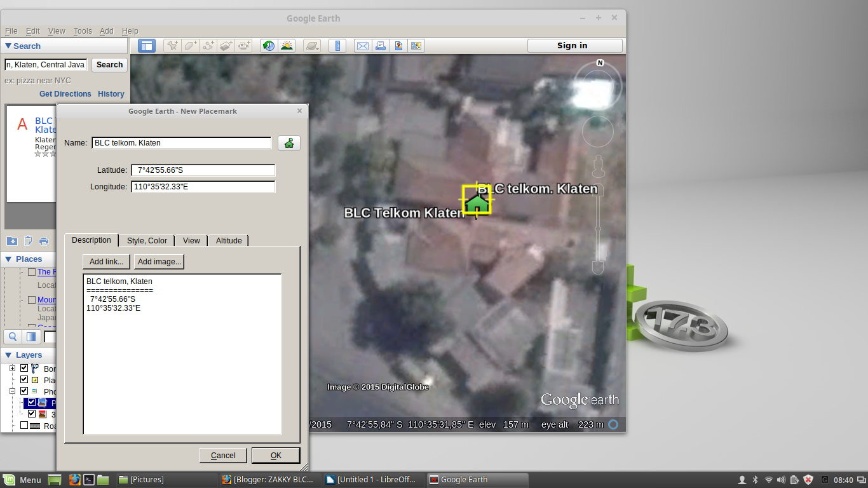868x488 pixels.
Task: Open the Edit menu
Action: [x=33, y=30]
